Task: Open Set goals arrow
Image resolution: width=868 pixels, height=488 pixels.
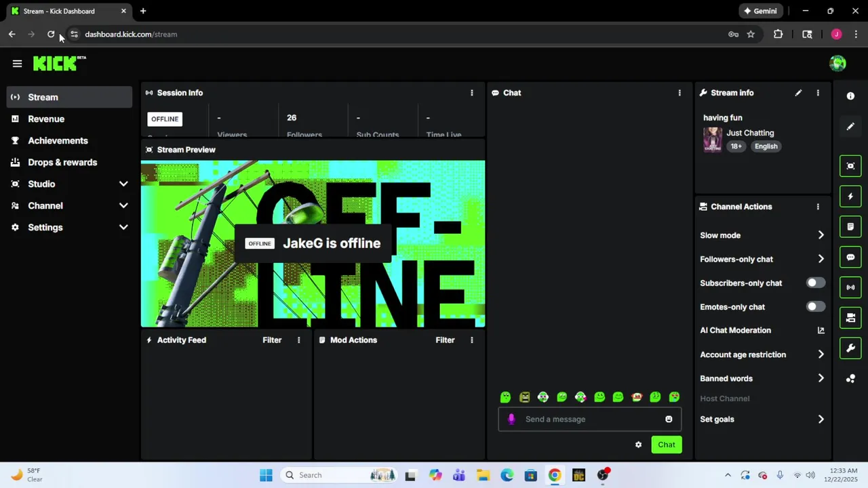Action: click(x=821, y=419)
